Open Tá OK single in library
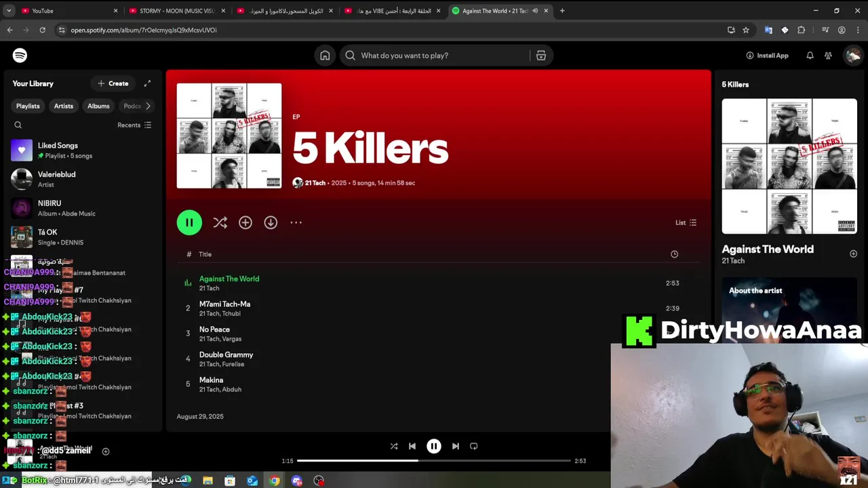Image resolution: width=868 pixels, height=488 pixels. click(x=81, y=237)
